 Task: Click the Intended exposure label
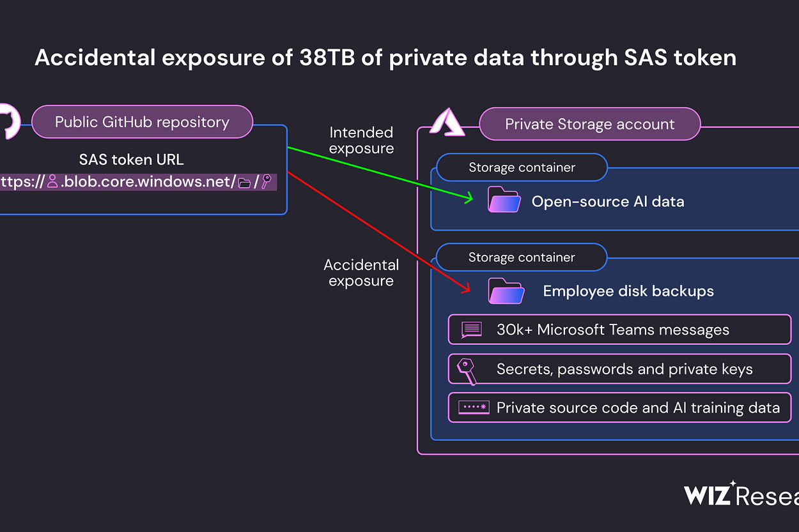pyautogui.click(x=361, y=141)
